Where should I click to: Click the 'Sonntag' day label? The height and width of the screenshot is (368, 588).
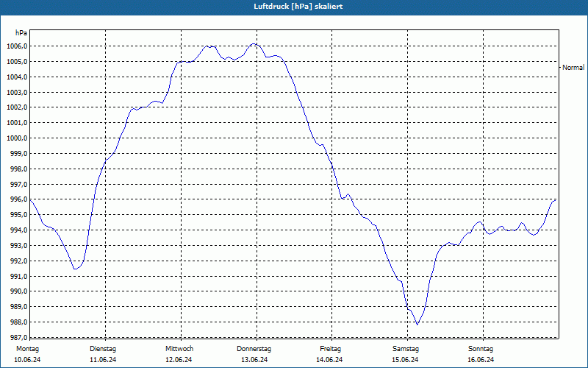(x=481, y=349)
